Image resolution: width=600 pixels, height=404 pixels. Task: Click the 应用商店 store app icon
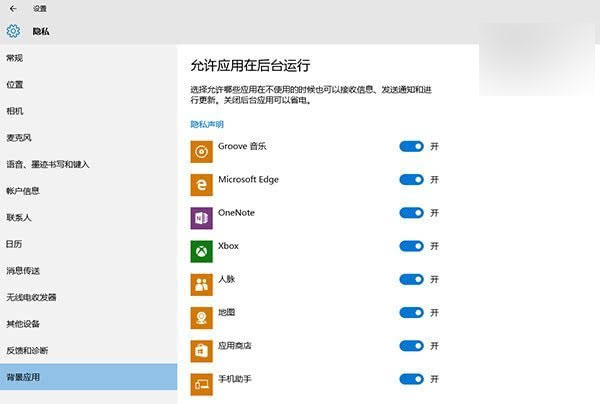[201, 351]
